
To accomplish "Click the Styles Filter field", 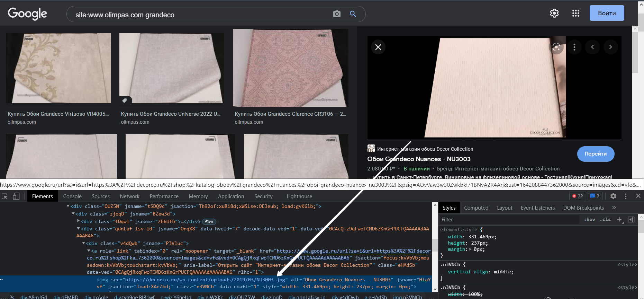I will point(509,220).
